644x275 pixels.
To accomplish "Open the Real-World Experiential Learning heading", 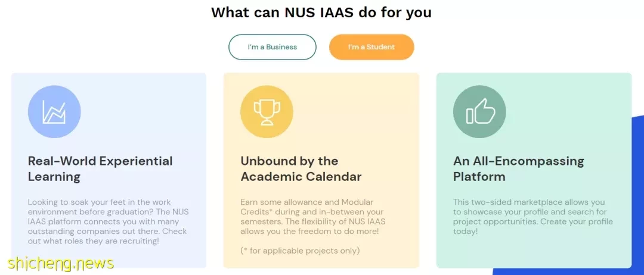I will [x=100, y=169].
